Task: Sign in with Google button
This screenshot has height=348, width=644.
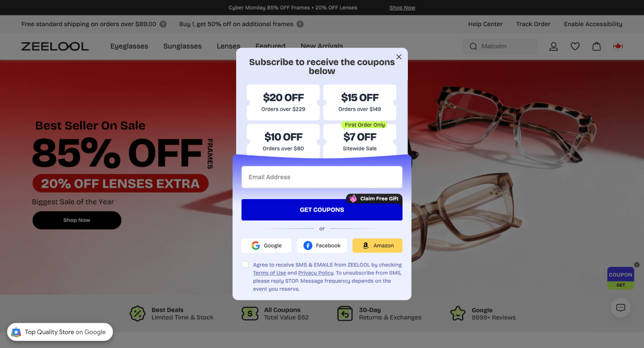Action: (x=266, y=246)
